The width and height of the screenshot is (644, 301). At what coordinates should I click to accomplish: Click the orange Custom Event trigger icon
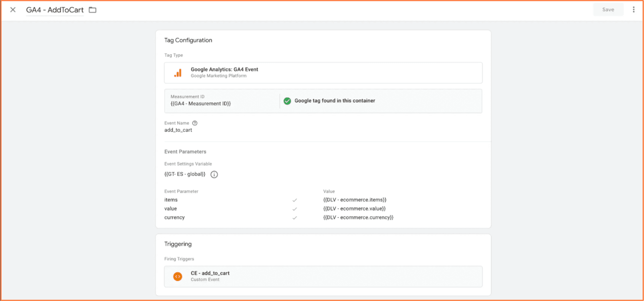pyautogui.click(x=178, y=276)
